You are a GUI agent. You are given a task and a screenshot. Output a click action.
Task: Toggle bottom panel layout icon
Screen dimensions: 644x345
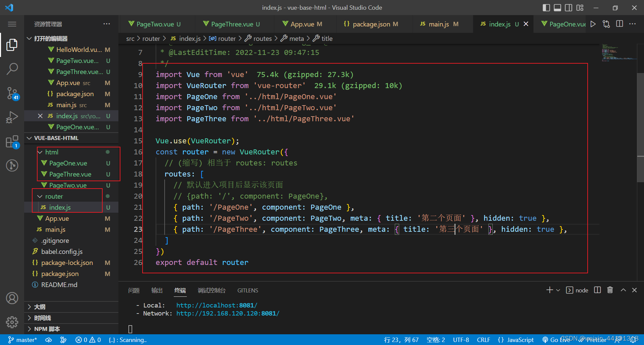[557, 8]
